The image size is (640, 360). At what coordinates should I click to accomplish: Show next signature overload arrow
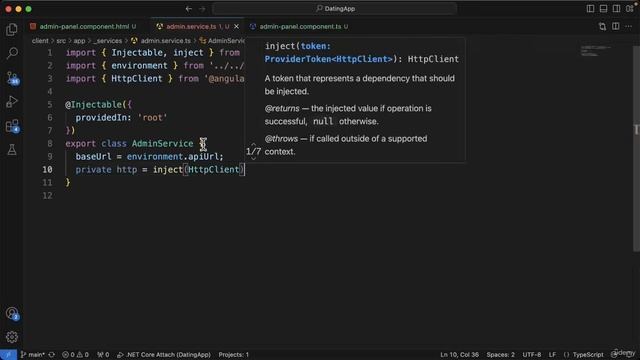click(x=253, y=158)
